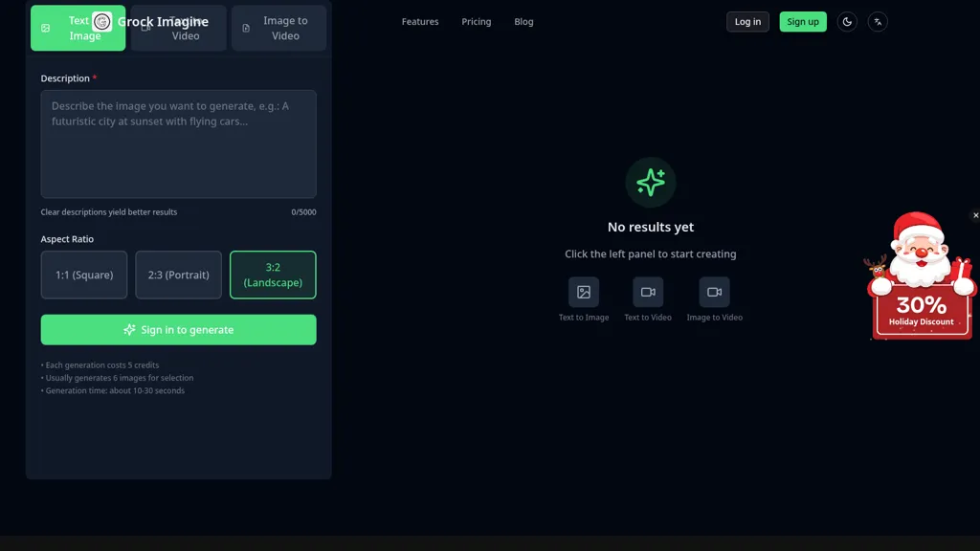Select the 2:3 (Portrait) aspect ratio
This screenshot has width=980, height=551.
pyautogui.click(x=178, y=275)
